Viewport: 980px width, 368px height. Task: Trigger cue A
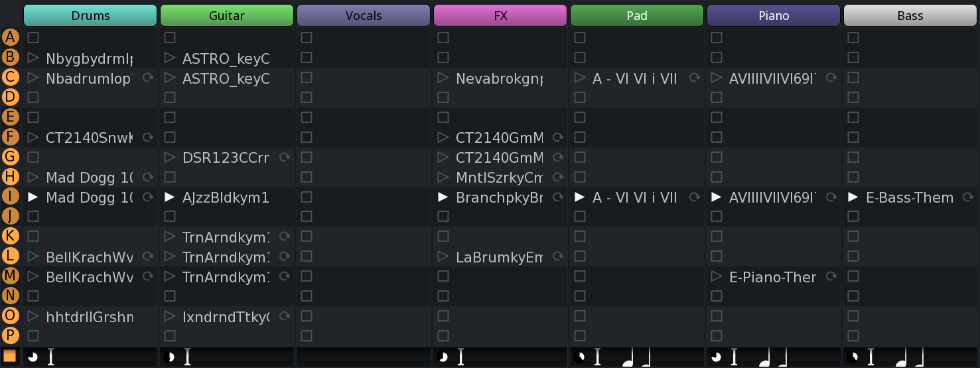tap(10, 37)
